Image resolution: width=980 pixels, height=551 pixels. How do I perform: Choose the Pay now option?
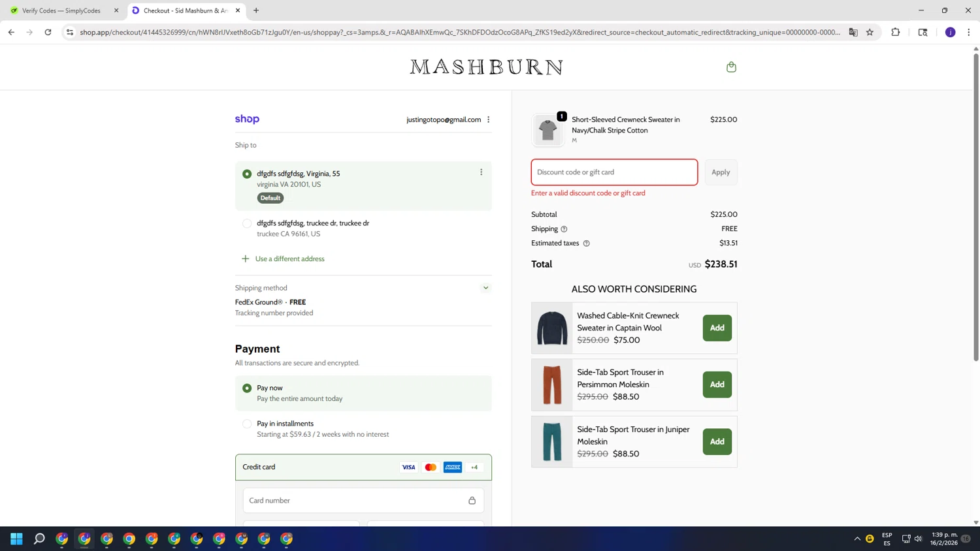click(247, 388)
